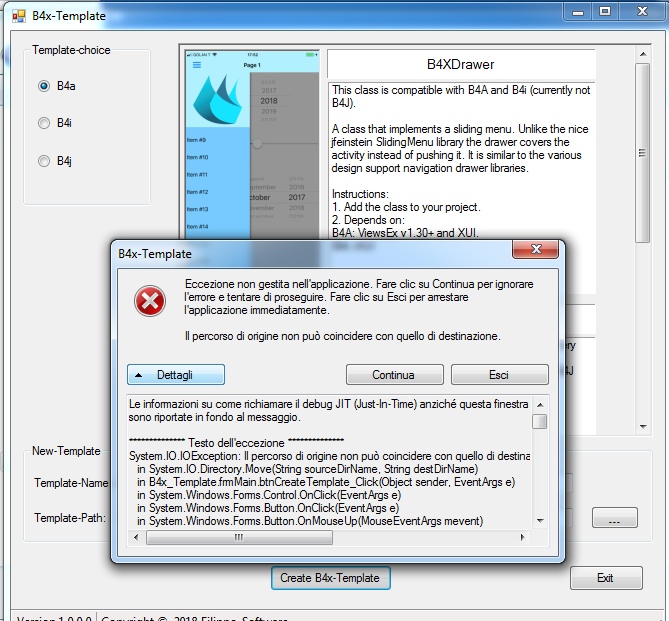Collapse the Dettagli details section
Image resolution: width=669 pixels, height=621 pixels.
[176, 375]
